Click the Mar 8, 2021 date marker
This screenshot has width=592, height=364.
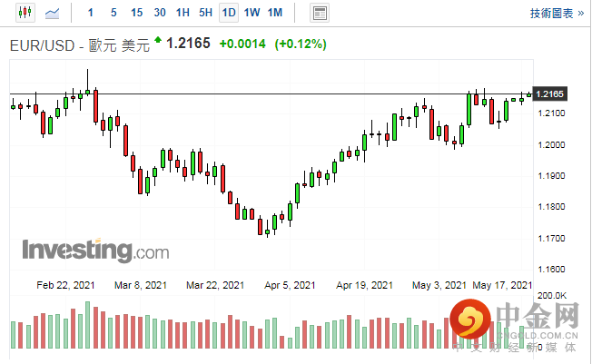[141, 284]
